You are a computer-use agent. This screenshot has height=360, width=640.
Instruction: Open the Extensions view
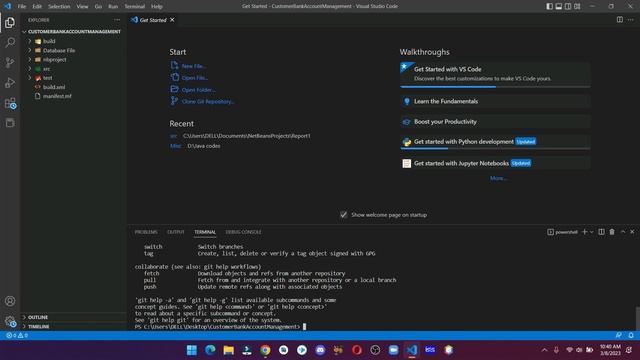pyautogui.click(x=10, y=103)
